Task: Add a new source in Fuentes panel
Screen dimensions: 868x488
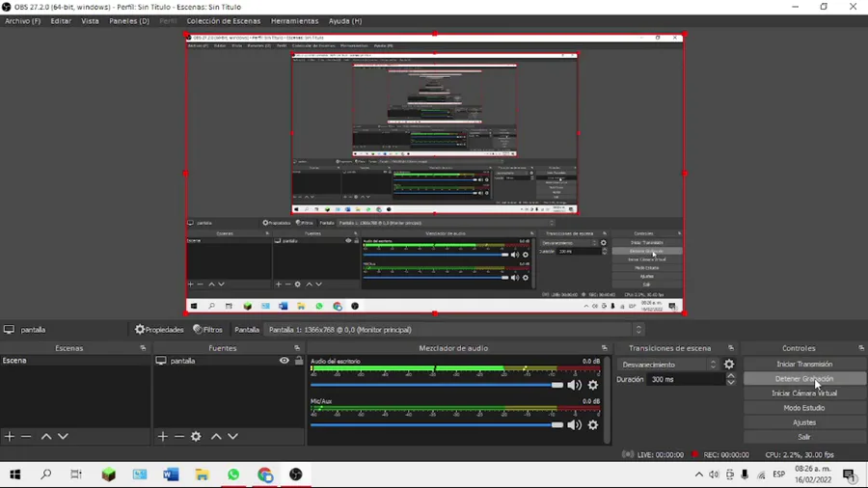Action: pos(162,437)
